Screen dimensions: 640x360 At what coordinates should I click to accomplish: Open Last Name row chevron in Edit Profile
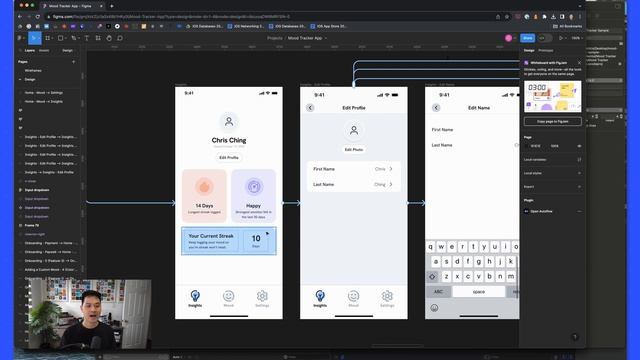pos(391,184)
